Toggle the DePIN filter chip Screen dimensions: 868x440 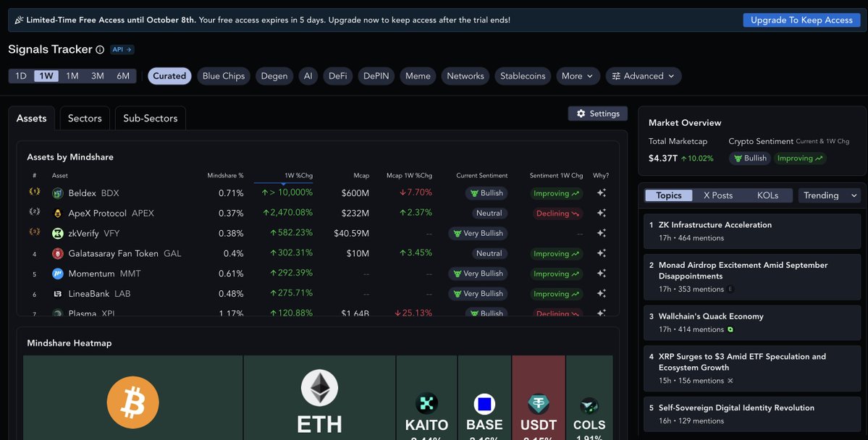click(x=376, y=76)
